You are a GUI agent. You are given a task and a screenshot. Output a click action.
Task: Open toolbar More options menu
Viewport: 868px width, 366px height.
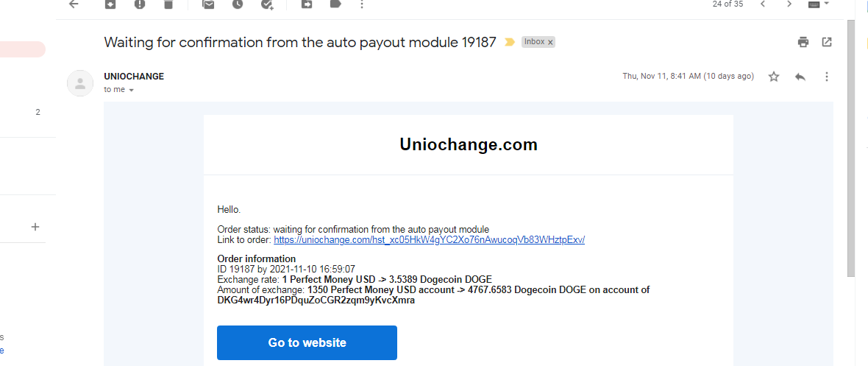362,4
